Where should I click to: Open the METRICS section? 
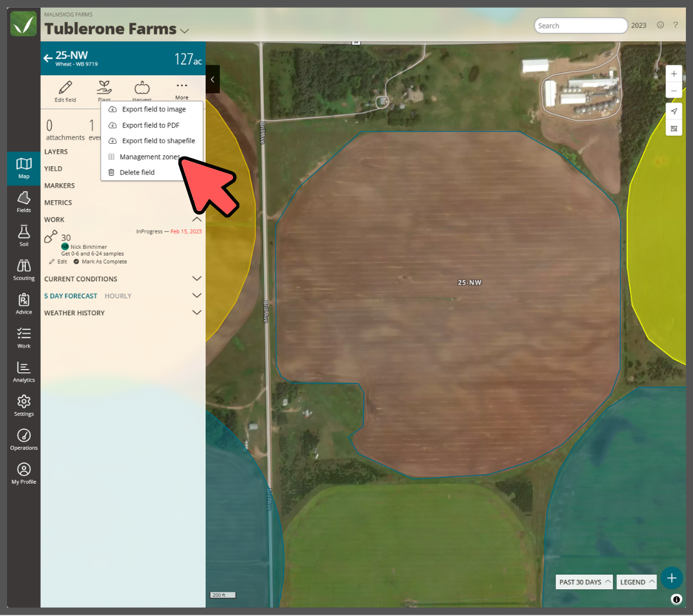click(58, 202)
